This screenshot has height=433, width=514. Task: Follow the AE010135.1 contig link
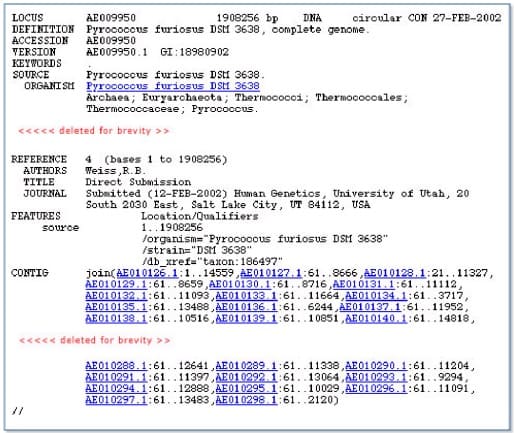tap(116, 307)
